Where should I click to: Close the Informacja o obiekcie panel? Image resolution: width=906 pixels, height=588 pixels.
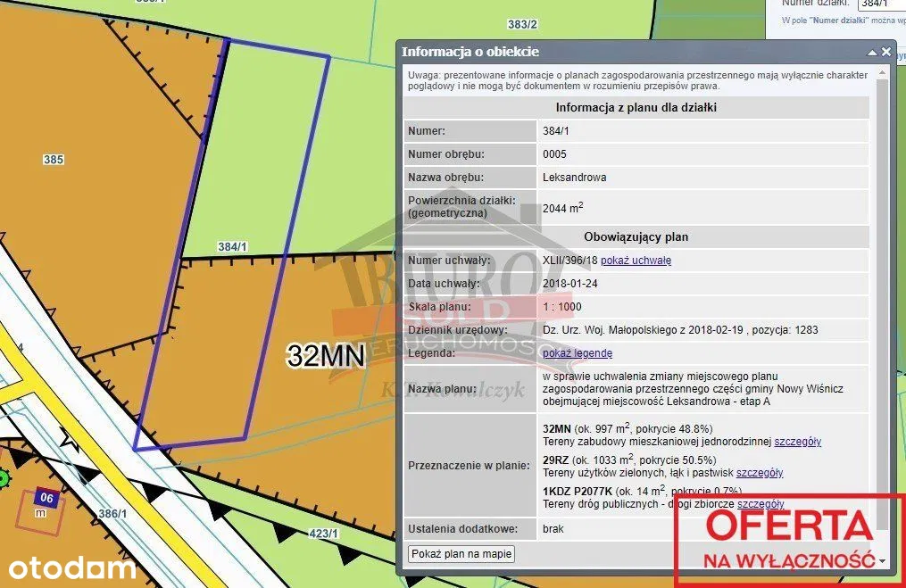[886, 52]
